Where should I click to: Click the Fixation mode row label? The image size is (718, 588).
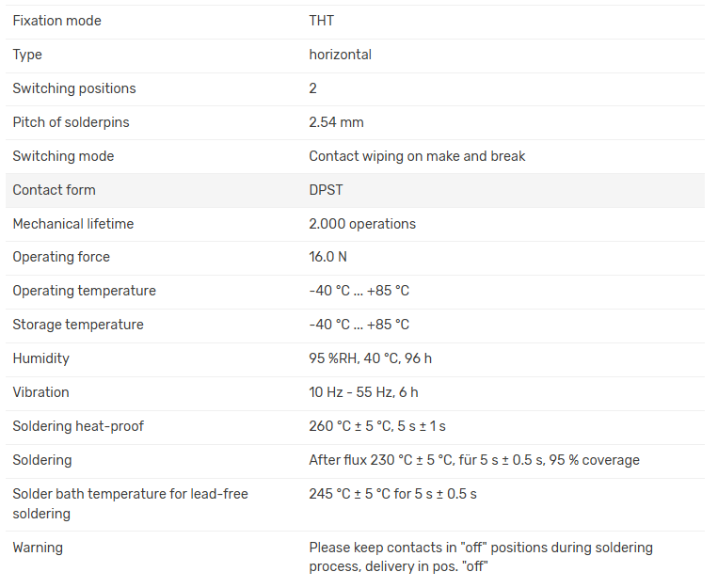(x=56, y=21)
